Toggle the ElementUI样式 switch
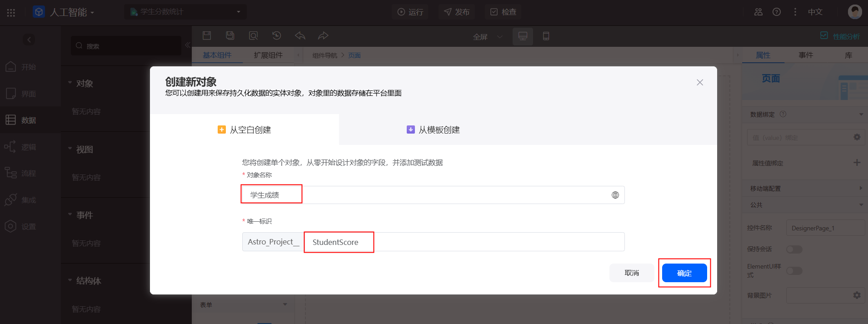Viewport: 868px width, 324px height. tap(794, 271)
